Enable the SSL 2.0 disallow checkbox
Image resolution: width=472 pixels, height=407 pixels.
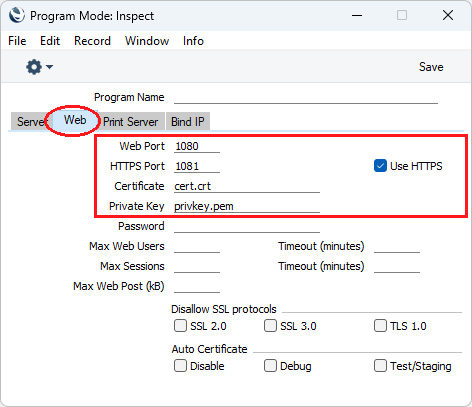pyautogui.click(x=180, y=326)
